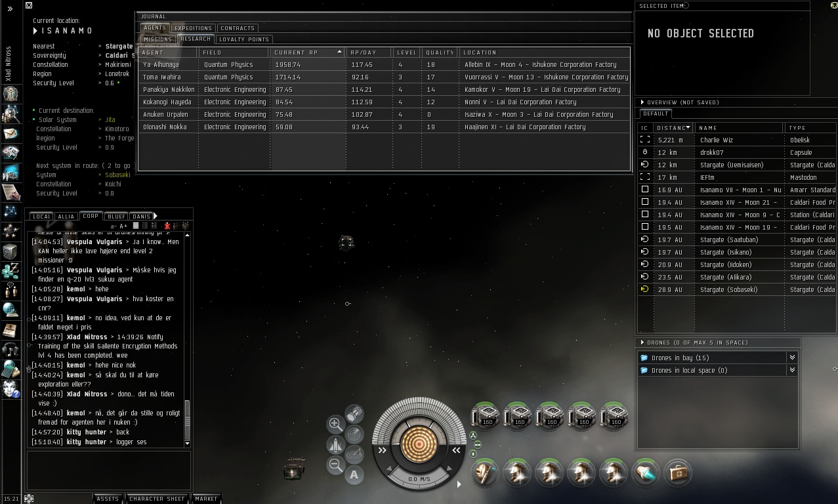Screen dimensions: 838x504
Task: Sort overview by Distance column arrow
Action: point(688,127)
